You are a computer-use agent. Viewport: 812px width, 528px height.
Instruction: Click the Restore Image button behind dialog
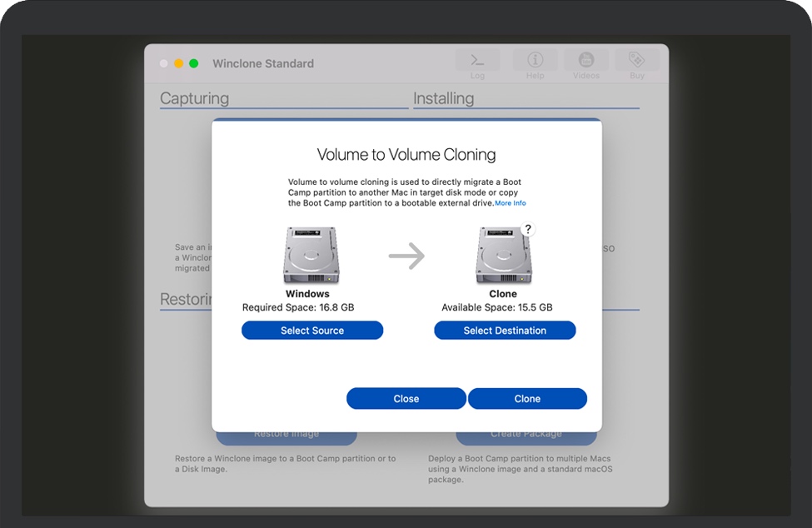(286, 437)
